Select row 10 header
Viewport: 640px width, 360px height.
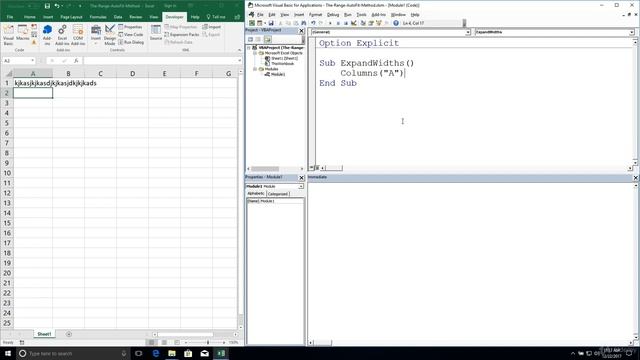(7, 173)
